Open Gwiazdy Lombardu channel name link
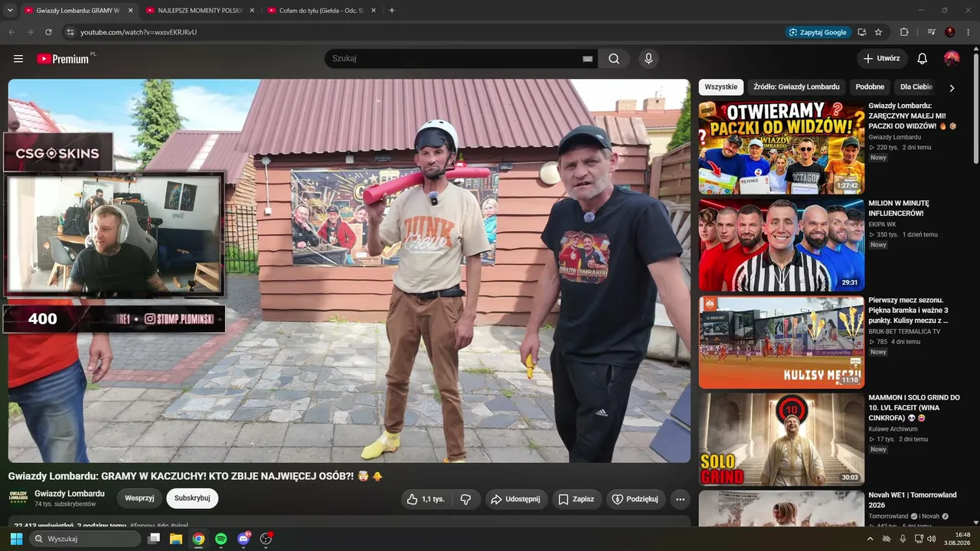This screenshot has width=980, height=551. pyautogui.click(x=70, y=494)
